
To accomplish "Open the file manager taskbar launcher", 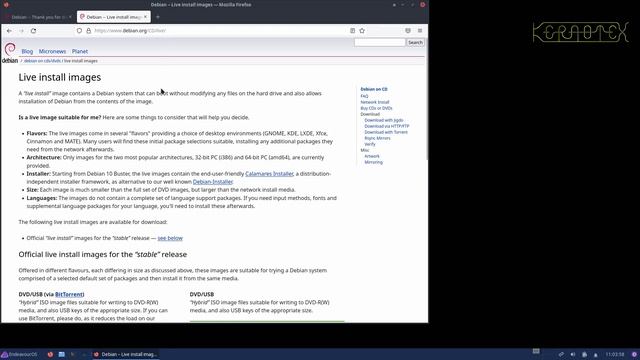I will pyautogui.click(x=62, y=354).
